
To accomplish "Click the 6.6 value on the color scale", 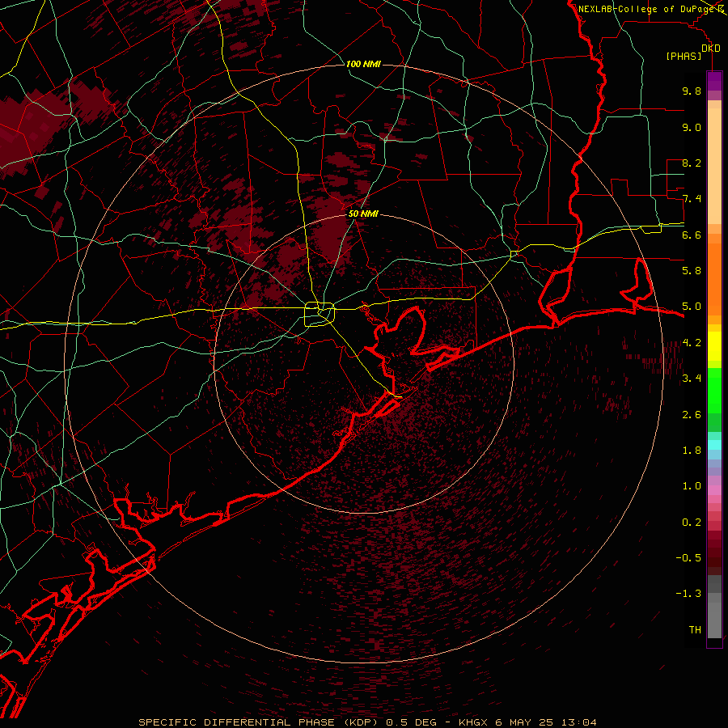I will tap(692, 235).
